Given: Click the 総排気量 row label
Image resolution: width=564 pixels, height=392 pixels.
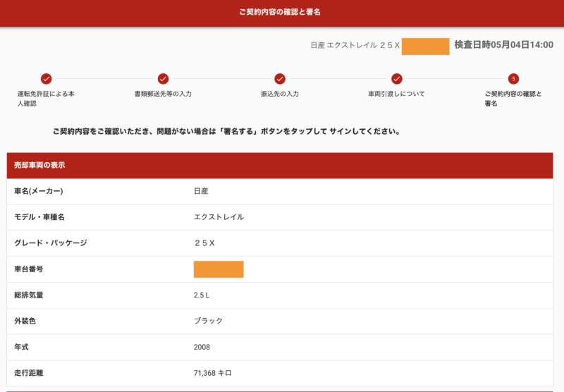Looking at the screenshot, I should coord(29,295).
